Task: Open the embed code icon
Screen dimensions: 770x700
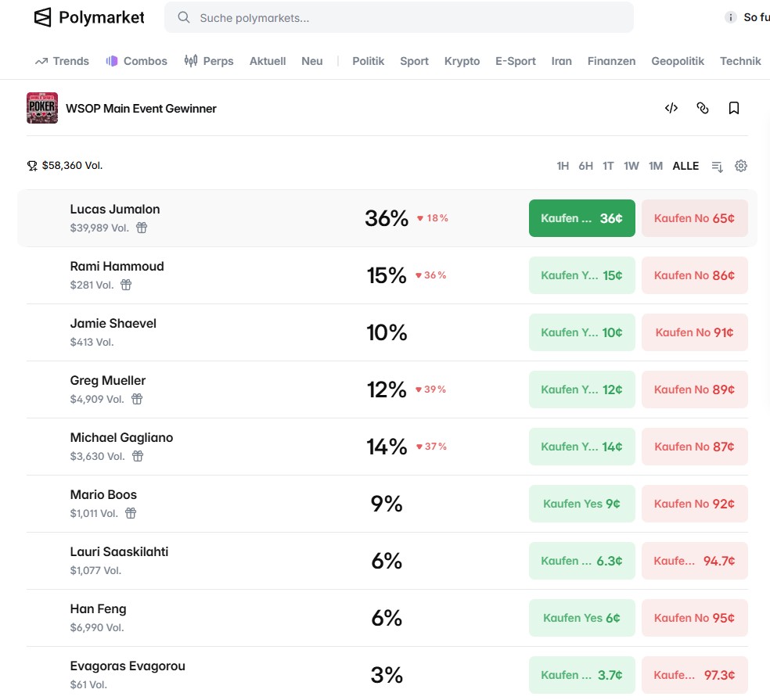Action: tap(671, 108)
